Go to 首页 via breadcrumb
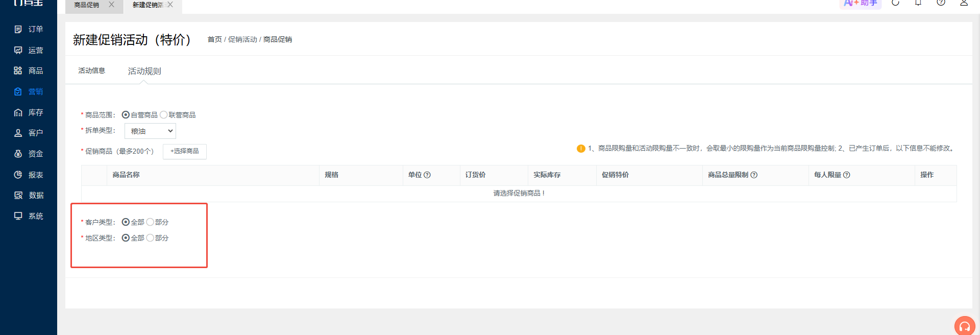980x335 pixels. [x=215, y=39]
